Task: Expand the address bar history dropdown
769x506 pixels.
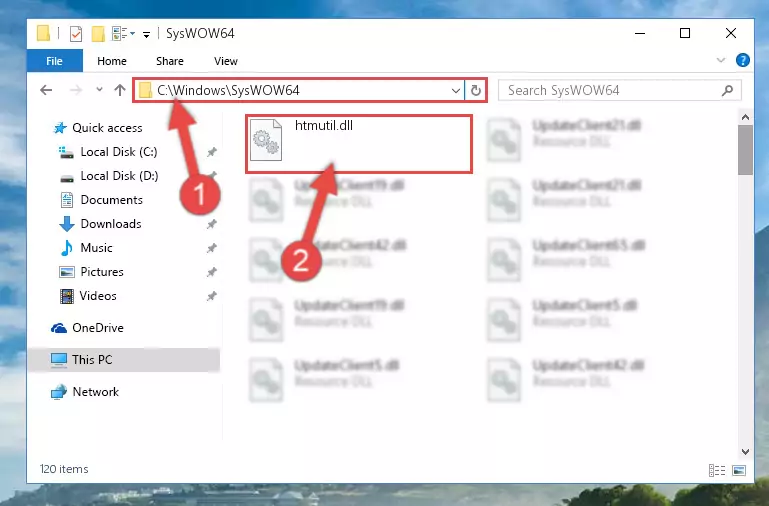Action: [x=456, y=90]
